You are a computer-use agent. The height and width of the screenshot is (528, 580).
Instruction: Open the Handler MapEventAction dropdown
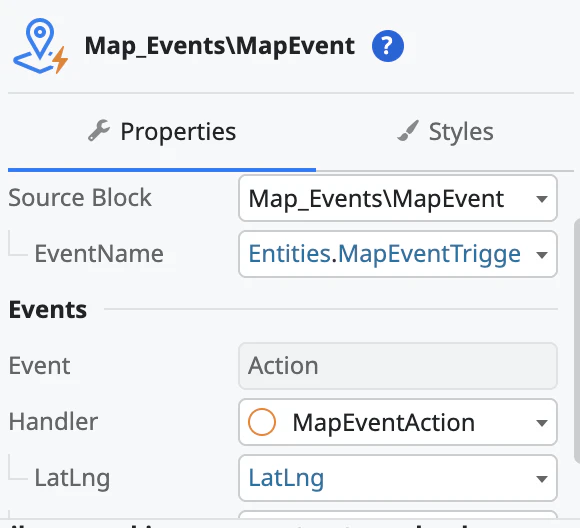point(398,423)
